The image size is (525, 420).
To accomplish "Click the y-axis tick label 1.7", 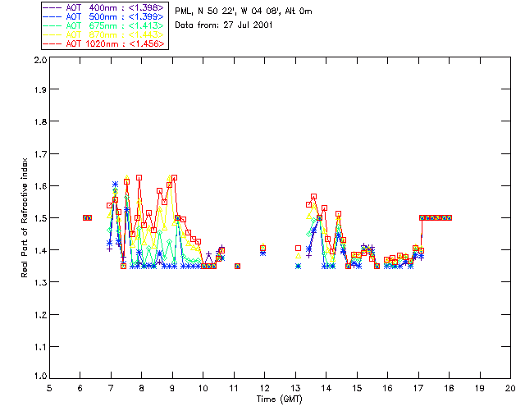I will 40,154.
